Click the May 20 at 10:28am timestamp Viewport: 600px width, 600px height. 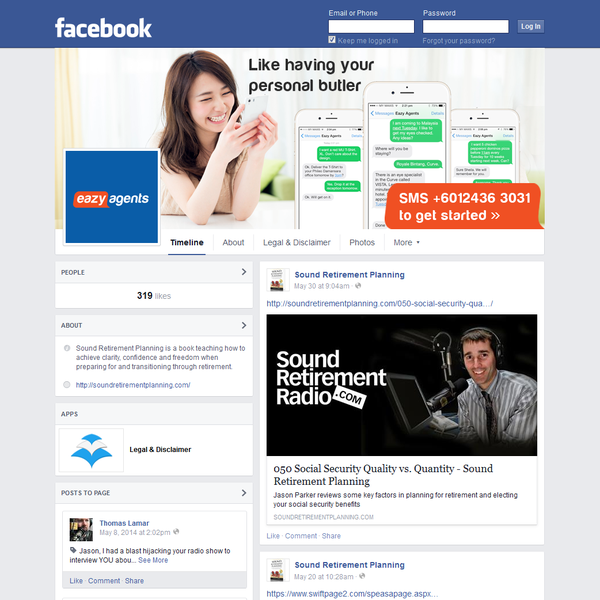pyautogui.click(x=324, y=577)
